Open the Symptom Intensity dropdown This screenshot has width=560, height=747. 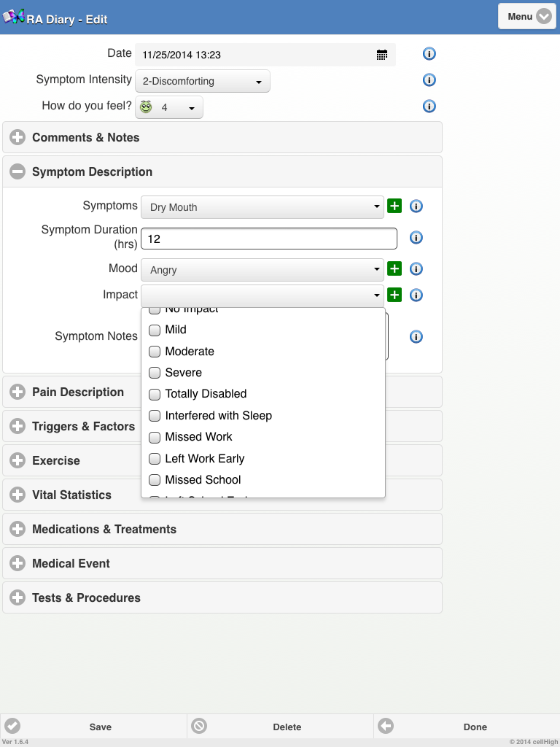point(203,82)
